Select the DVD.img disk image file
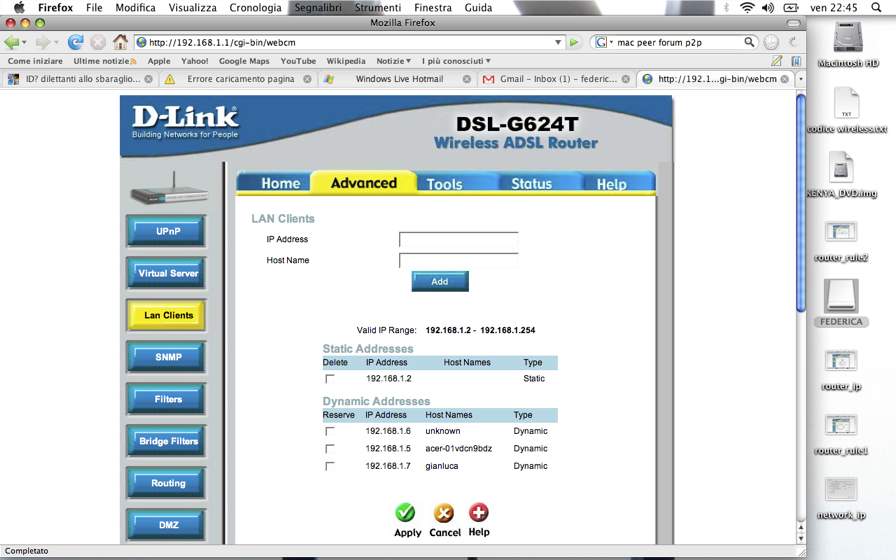The image size is (896, 560). (x=841, y=167)
